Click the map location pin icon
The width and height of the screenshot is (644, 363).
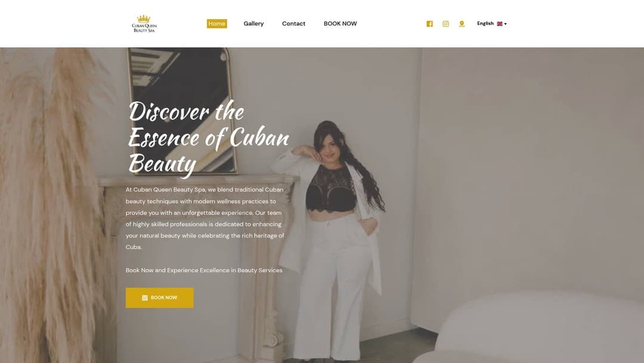coord(462,24)
